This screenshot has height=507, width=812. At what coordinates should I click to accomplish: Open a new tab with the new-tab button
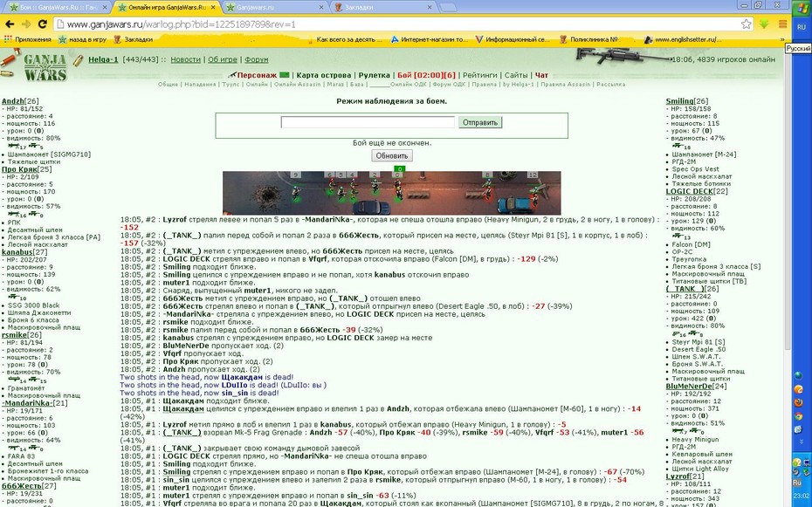click(448, 7)
